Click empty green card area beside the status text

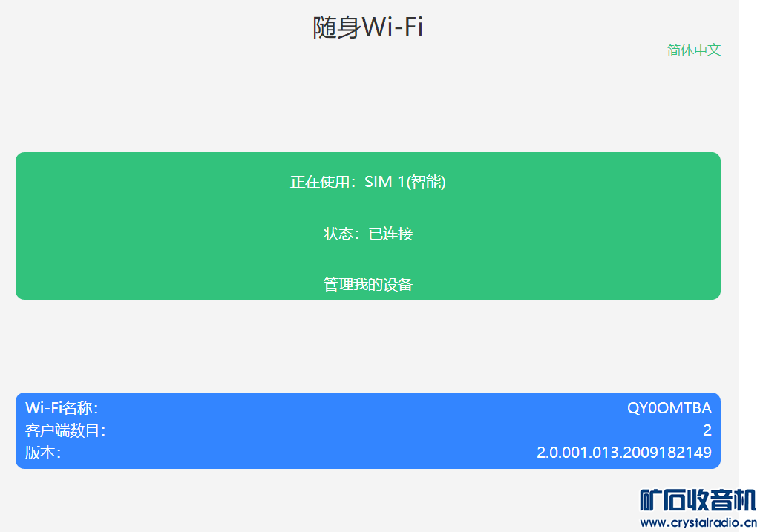[148, 234]
